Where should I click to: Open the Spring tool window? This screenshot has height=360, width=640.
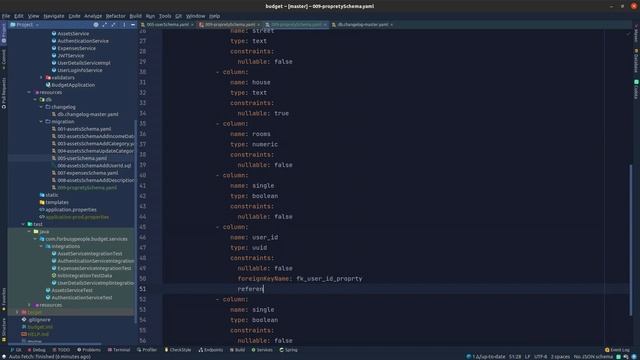289,350
